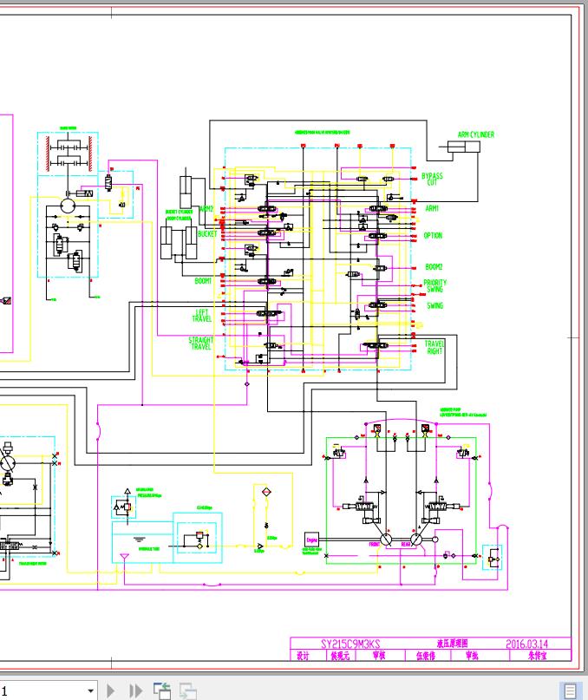The height and width of the screenshot is (700, 588).
Task: Click the greyed go to next view icon
Action: pos(188,690)
